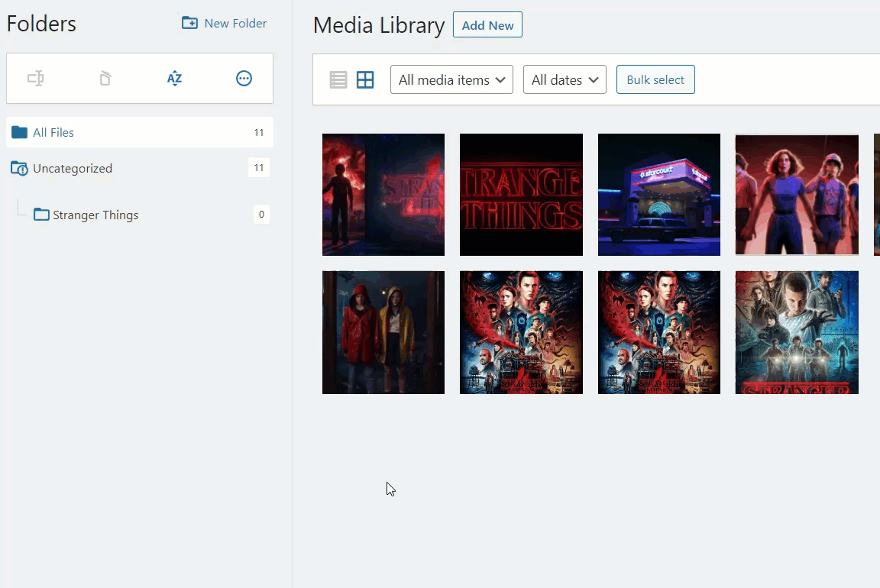Open the Starcourt mall thumbnail

pos(659,195)
